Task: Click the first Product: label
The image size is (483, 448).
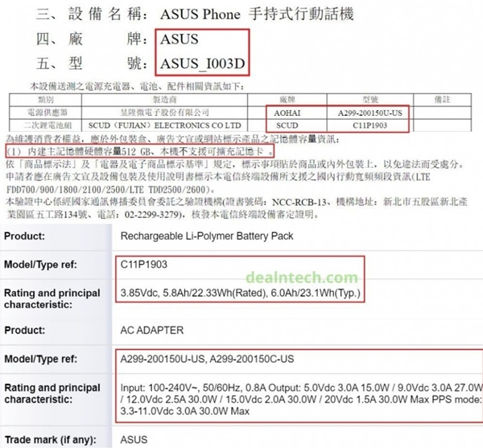Action: pos(24,236)
